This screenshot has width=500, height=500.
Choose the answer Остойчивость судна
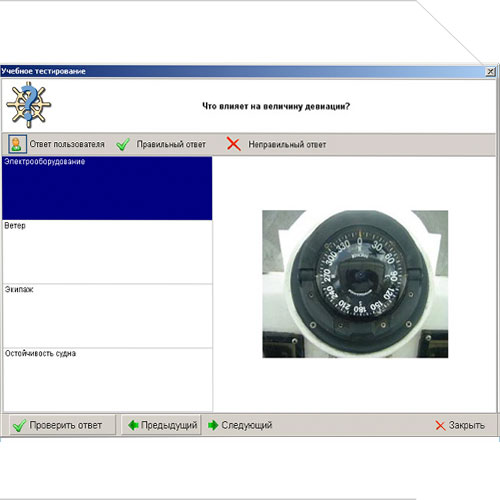click(107, 380)
